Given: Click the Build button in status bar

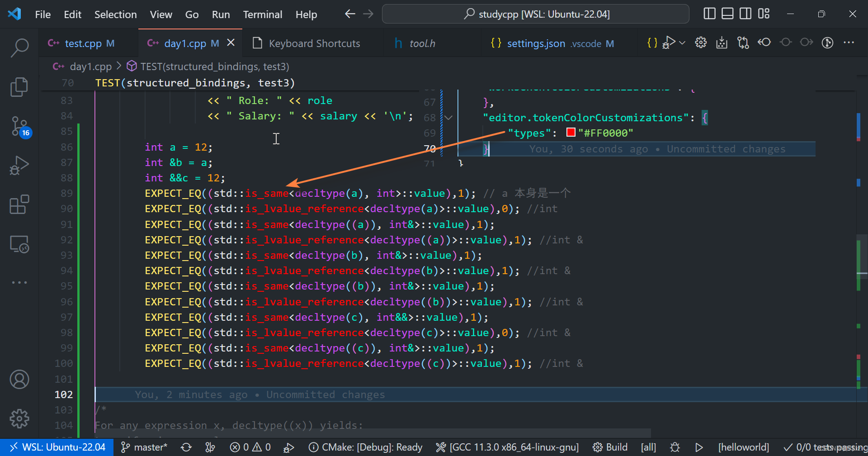Looking at the screenshot, I should (x=610, y=447).
